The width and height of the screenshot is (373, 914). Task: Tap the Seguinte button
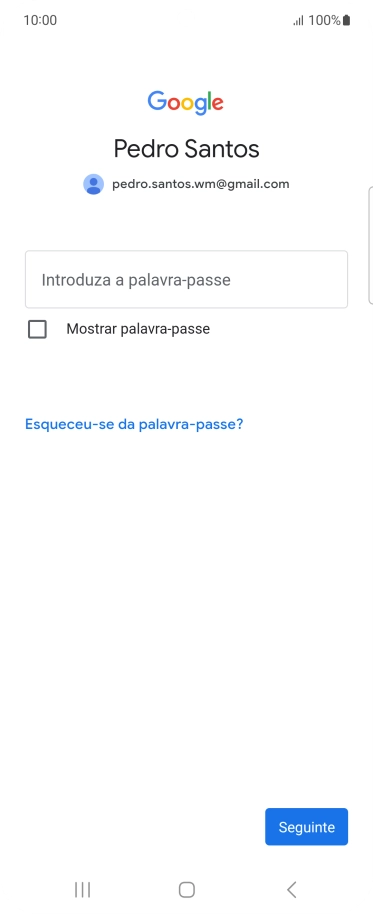[x=307, y=827]
